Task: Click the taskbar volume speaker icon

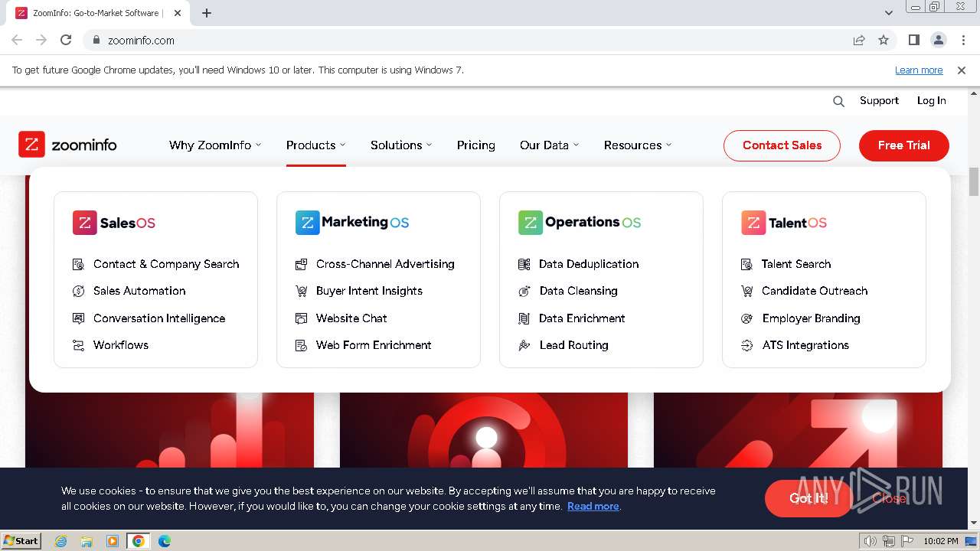Action: 871,541
